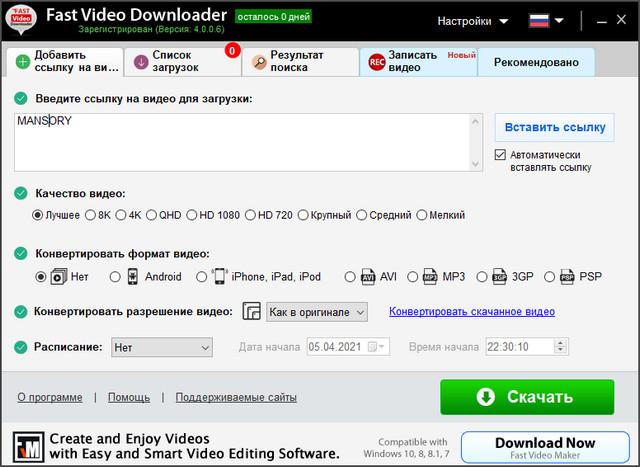Open the Результат поиска tab
This screenshot has height=467, width=640.
coord(298,61)
